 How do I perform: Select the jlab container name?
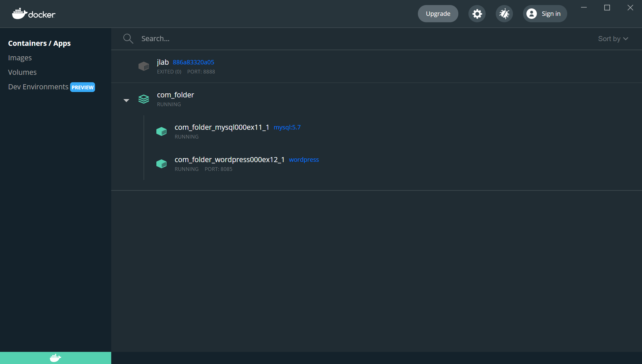pos(163,62)
